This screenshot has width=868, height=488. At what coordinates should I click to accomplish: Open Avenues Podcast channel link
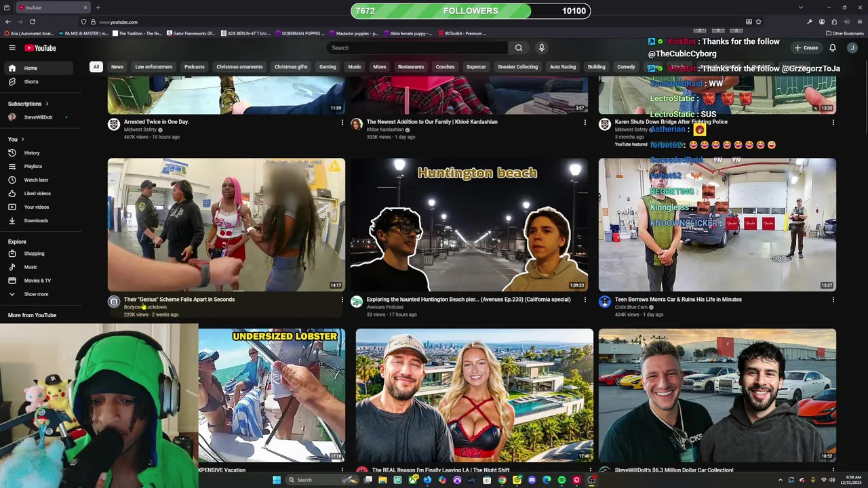[384, 307]
